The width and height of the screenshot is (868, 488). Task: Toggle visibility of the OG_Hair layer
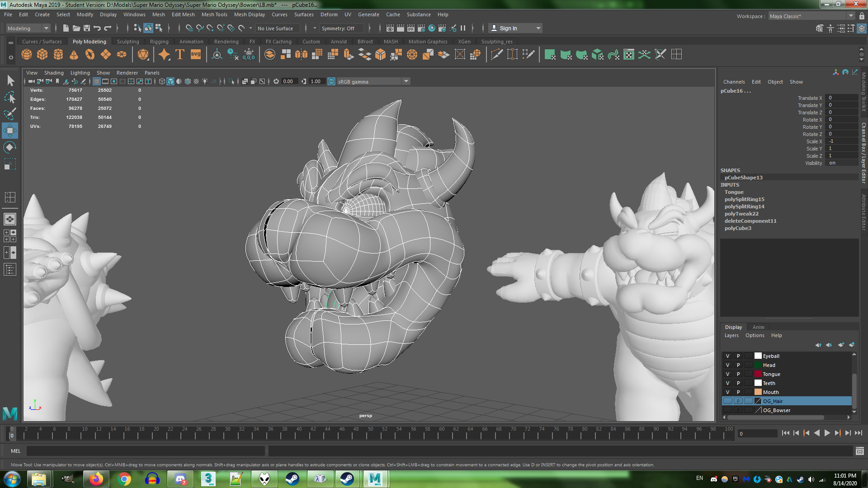coord(727,401)
